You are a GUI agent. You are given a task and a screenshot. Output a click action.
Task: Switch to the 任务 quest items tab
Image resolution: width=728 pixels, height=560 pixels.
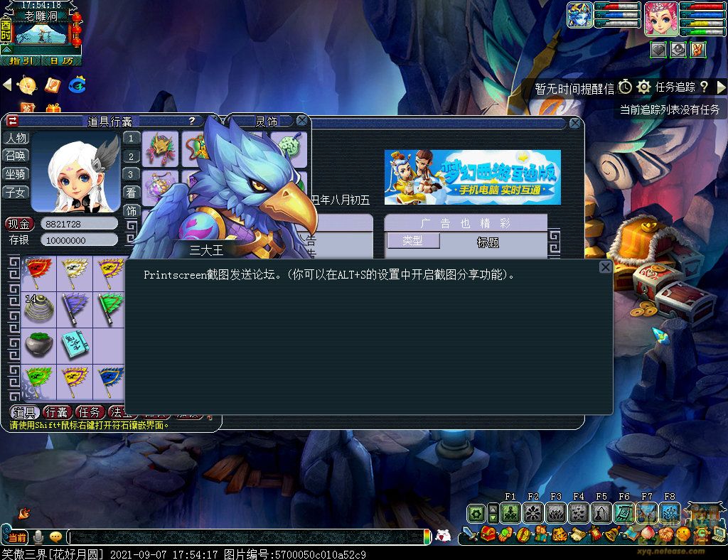pos(90,412)
